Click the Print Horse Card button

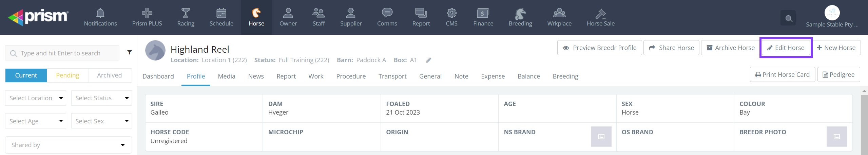coord(782,74)
